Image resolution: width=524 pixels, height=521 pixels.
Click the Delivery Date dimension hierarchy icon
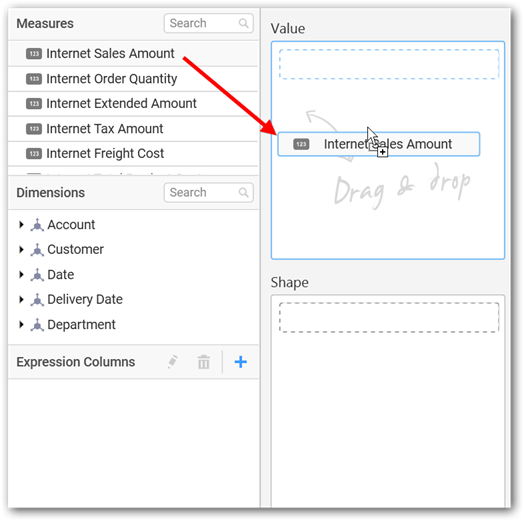pos(37,300)
